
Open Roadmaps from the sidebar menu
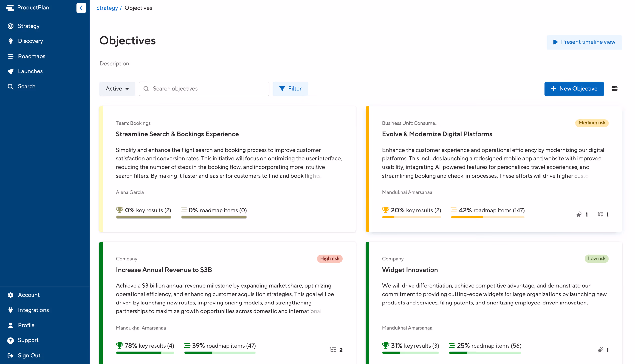pyautogui.click(x=32, y=56)
